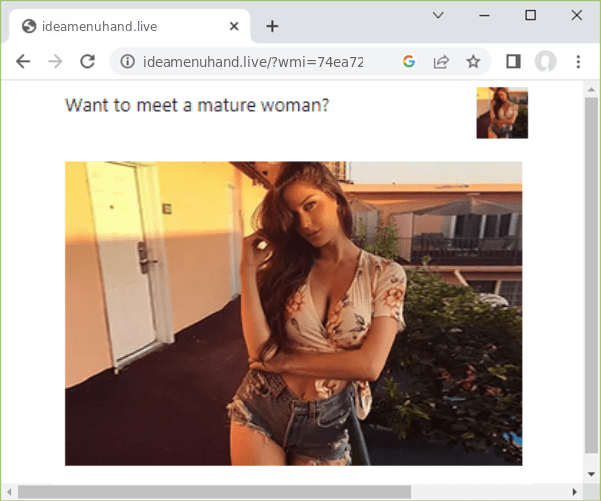Click the forward navigation arrow

pos(55,61)
